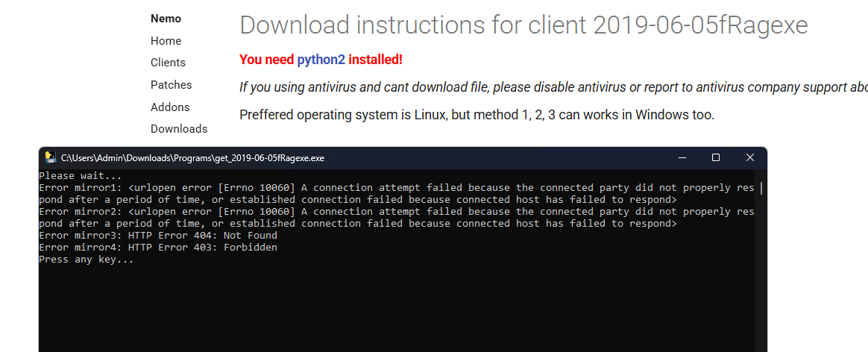The height and width of the screenshot is (352, 868).
Task: Go to Home in the sidebar
Action: [166, 41]
